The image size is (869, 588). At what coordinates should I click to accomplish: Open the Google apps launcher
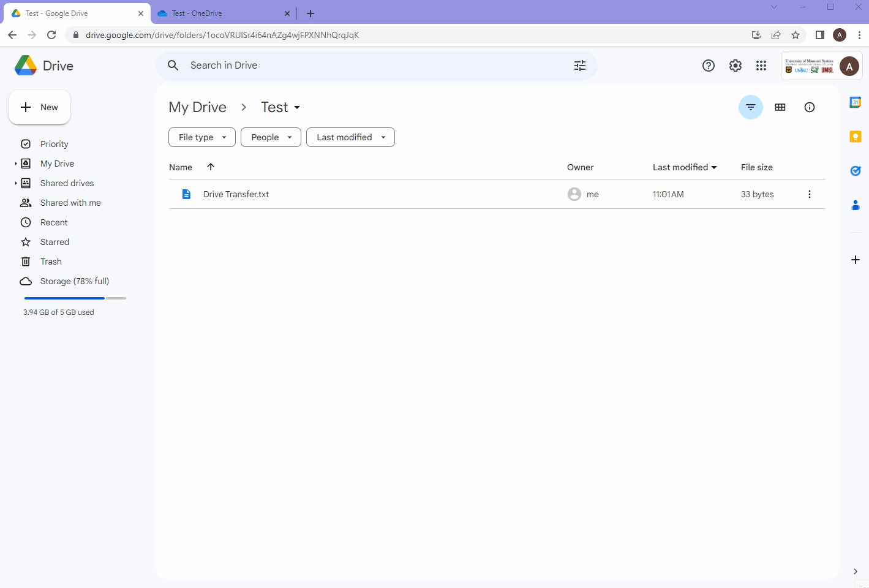(x=761, y=65)
